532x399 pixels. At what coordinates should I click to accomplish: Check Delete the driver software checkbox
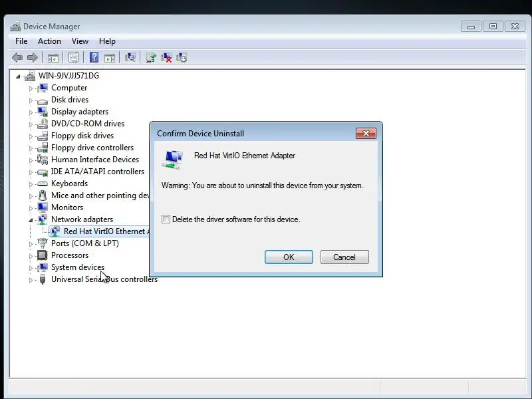[x=166, y=219]
